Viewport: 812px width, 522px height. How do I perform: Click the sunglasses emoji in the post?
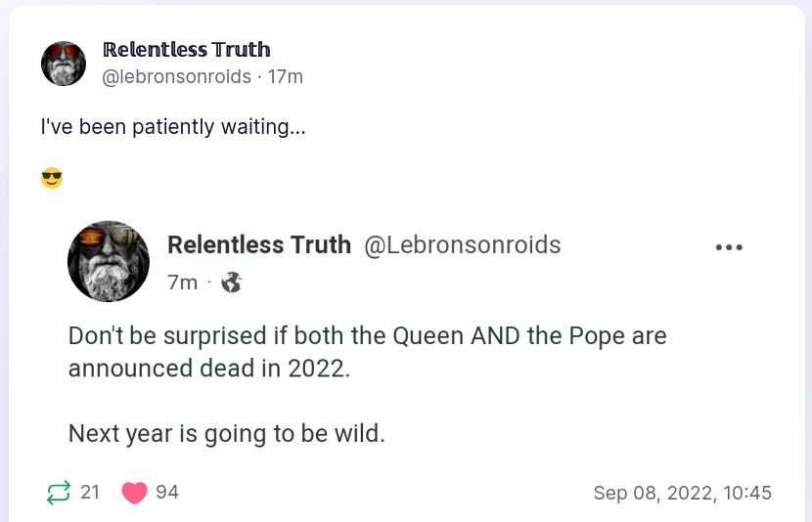tap(52, 179)
